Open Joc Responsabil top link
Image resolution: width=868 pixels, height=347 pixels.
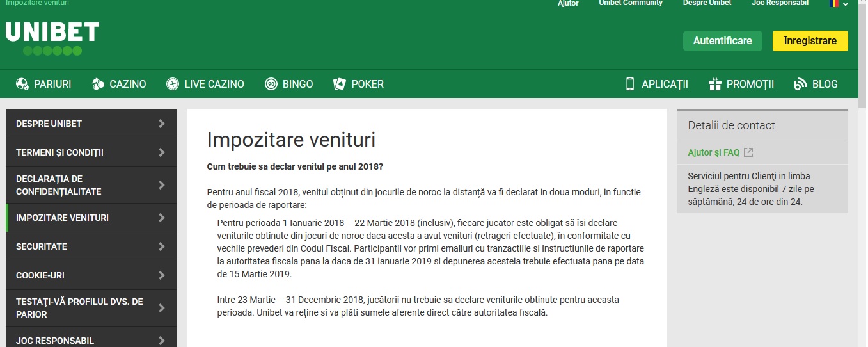[780, 3]
